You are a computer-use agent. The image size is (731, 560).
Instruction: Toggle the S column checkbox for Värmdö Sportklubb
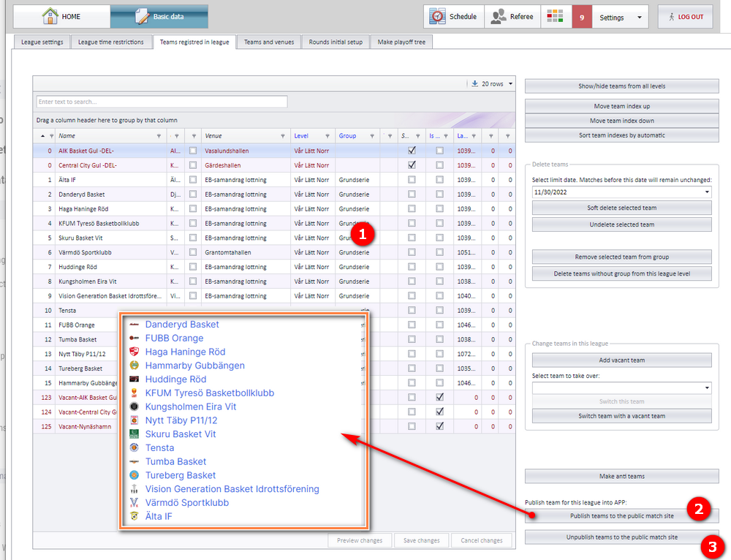(412, 252)
